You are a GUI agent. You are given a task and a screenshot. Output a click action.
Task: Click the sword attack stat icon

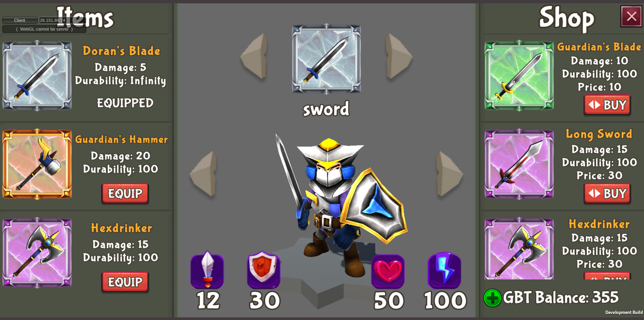207,270
